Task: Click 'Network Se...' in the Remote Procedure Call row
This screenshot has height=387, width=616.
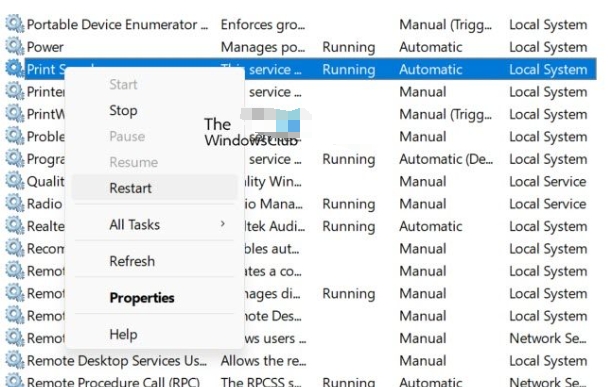Action: [548, 381]
